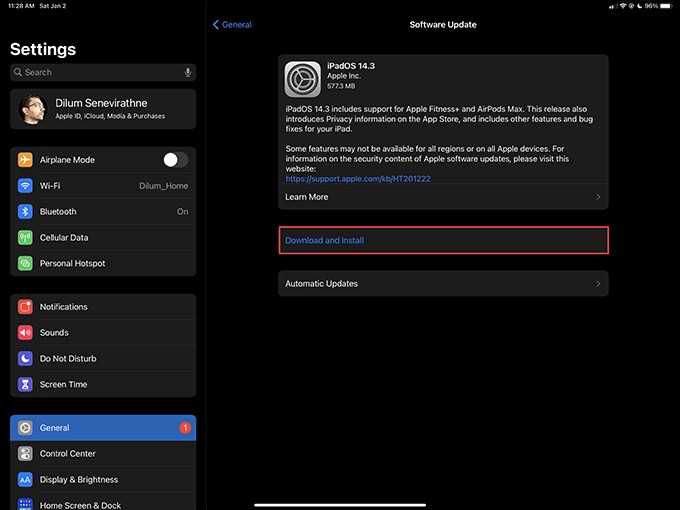Viewport: 680px width, 510px height.
Task: Tap the Wi-Fi status bar indicator
Action: [x=623, y=6]
